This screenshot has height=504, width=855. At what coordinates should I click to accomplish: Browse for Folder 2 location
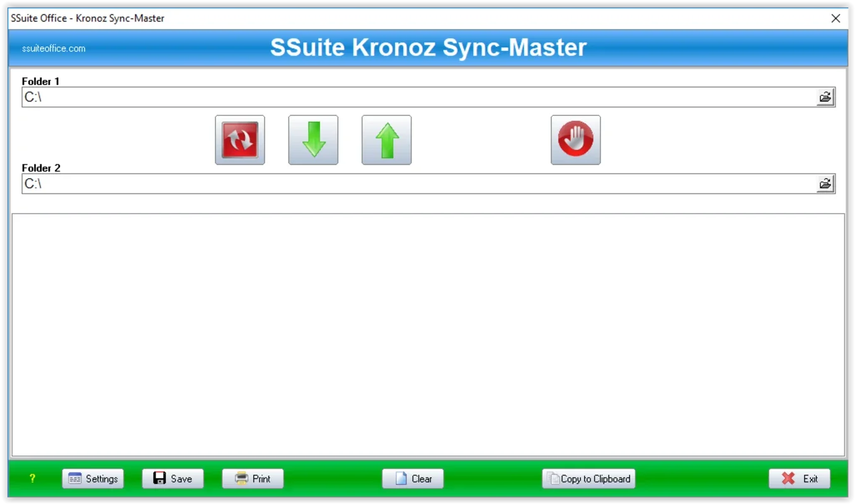tap(825, 184)
